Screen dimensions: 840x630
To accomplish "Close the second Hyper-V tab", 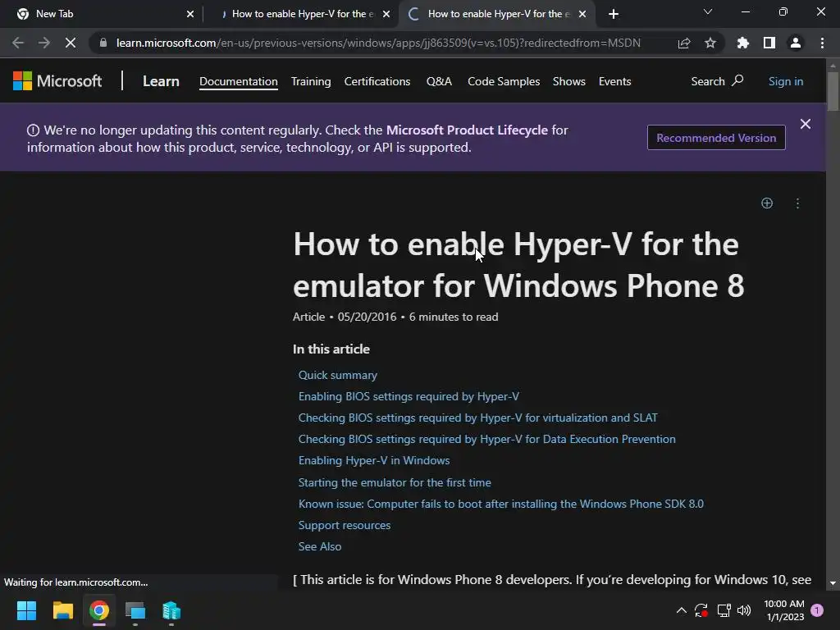I will pyautogui.click(x=386, y=14).
